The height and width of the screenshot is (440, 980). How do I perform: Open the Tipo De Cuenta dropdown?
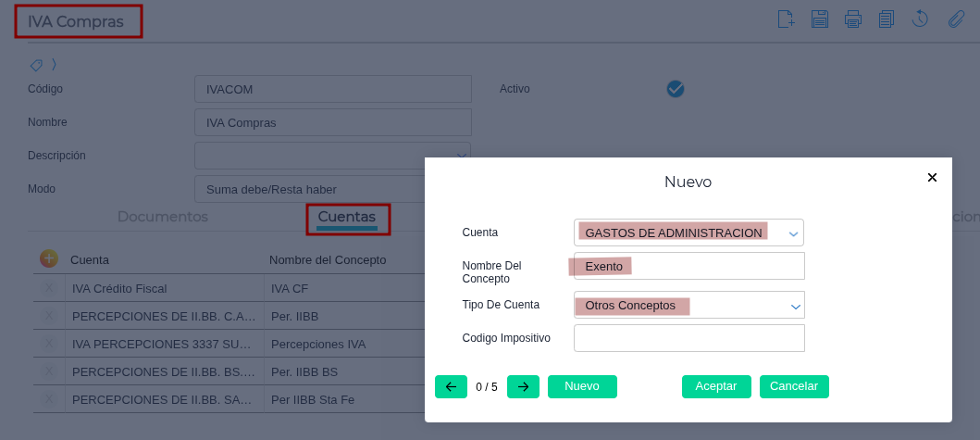[x=794, y=306]
